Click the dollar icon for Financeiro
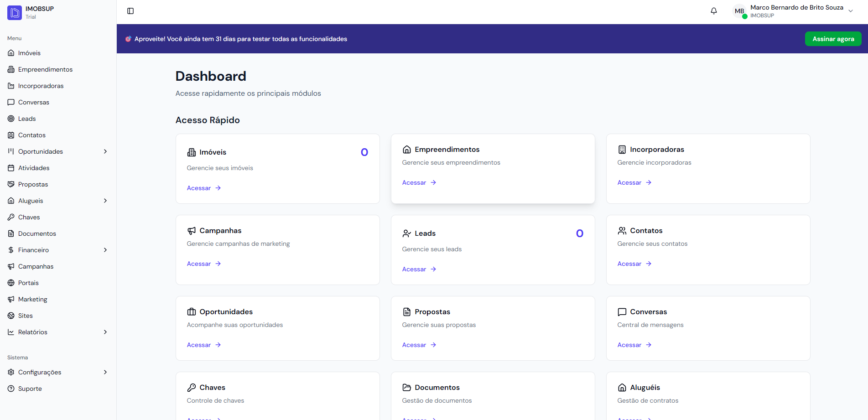 click(x=11, y=250)
